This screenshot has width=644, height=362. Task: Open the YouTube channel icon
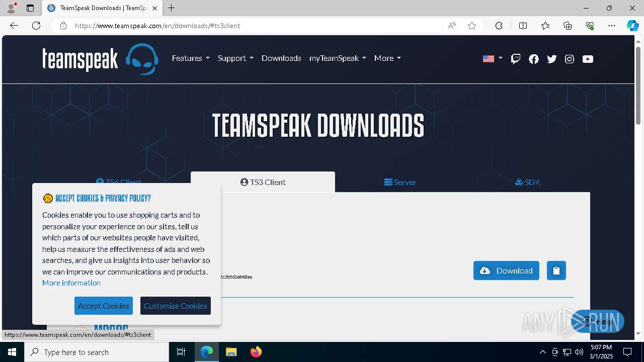pos(588,59)
